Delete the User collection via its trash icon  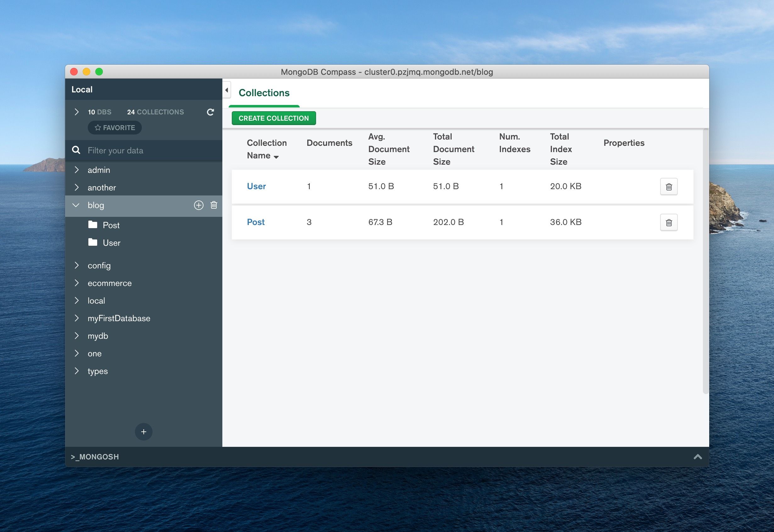click(x=669, y=186)
